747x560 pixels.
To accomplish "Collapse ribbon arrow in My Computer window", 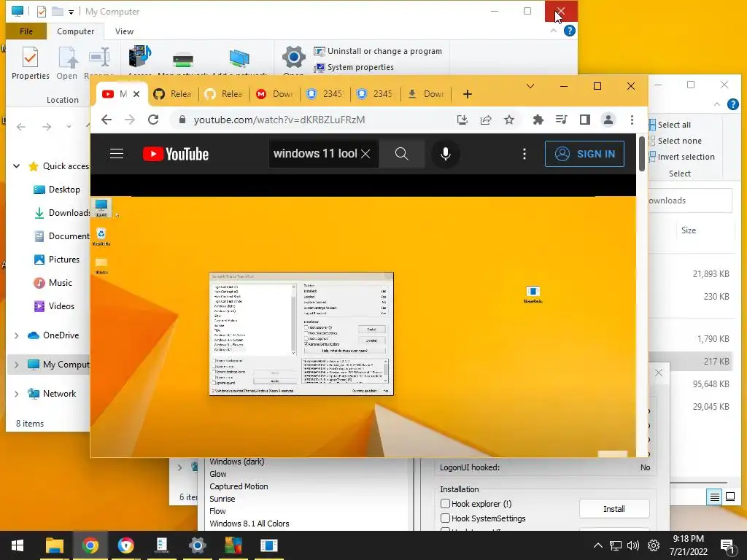I will pos(553,31).
